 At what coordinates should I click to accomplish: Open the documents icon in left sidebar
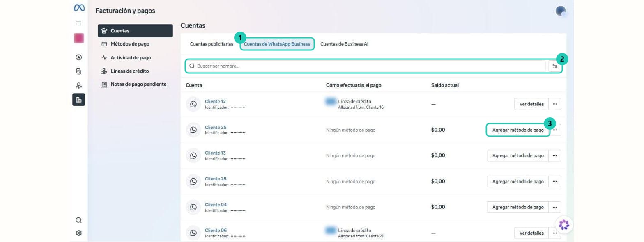79,71
